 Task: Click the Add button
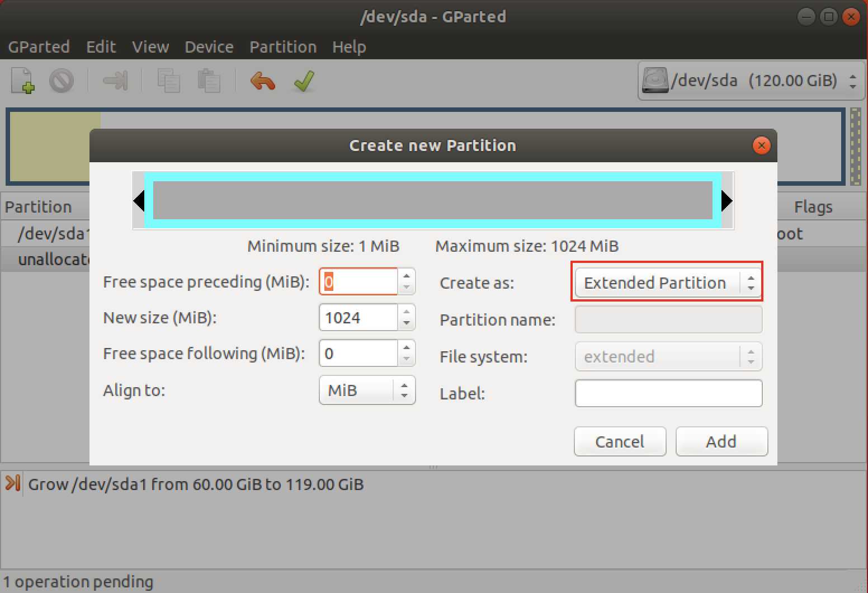tap(721, 441)
